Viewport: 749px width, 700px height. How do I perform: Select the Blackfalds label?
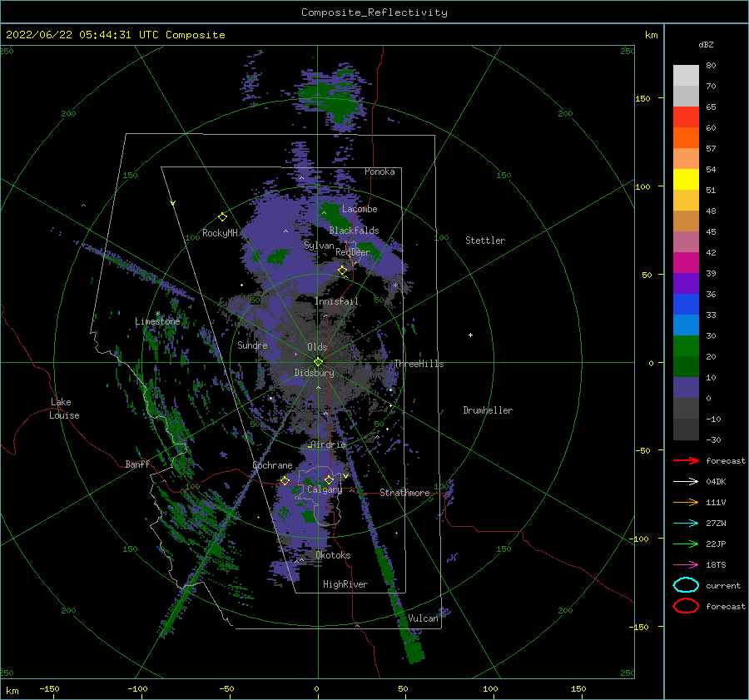(x=354, y=231)
